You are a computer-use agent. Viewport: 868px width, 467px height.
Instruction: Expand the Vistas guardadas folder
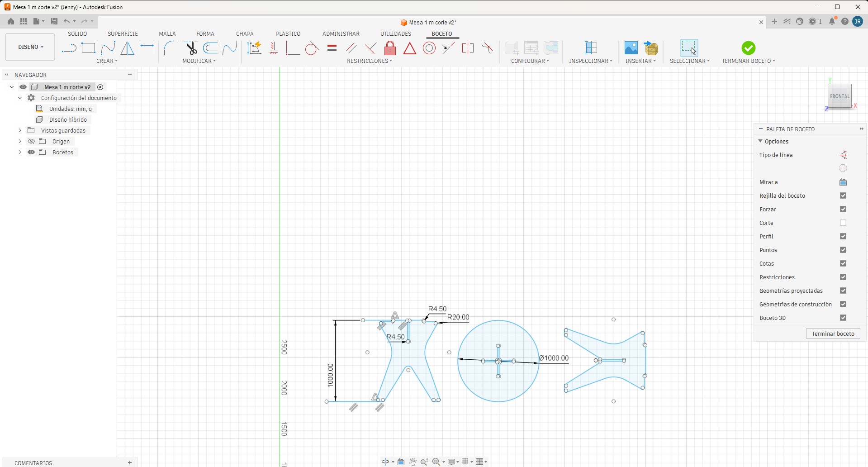coord(20,130)
